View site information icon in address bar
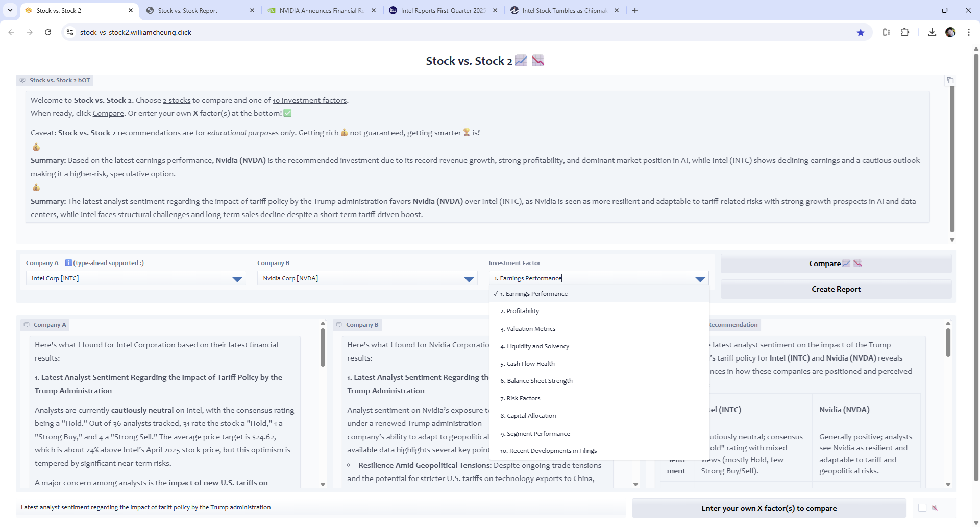The image size is (980, 527). point(70,32)
